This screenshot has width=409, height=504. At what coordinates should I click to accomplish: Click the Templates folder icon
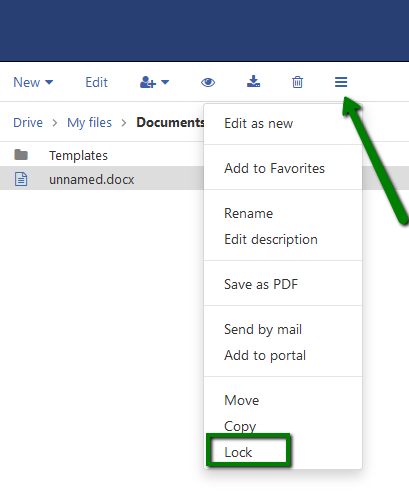(21, 155)
